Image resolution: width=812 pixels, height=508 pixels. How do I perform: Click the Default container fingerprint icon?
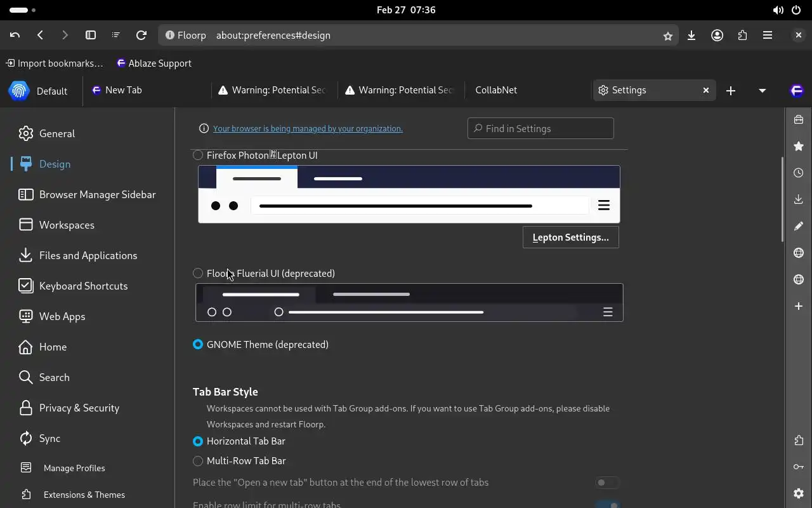[x=19, y=91]
